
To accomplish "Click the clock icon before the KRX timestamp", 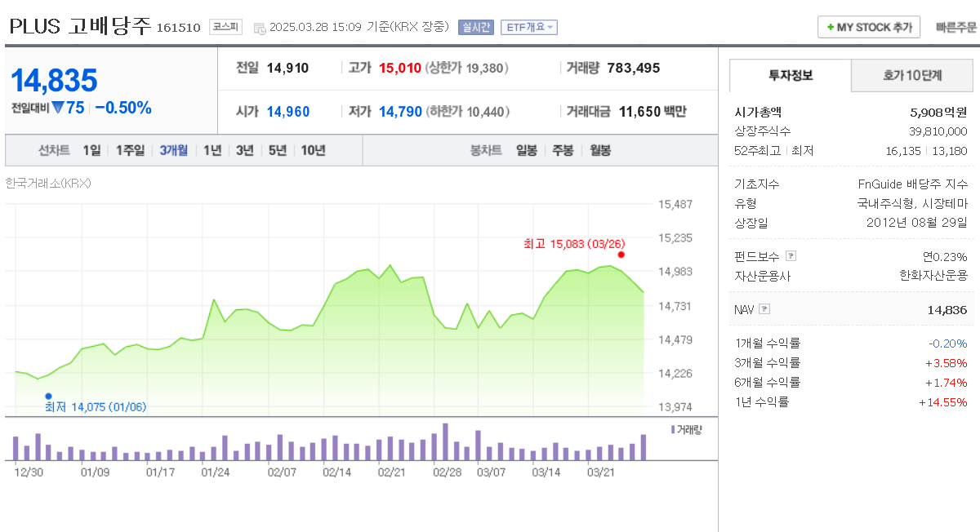I will tap(261, 26).
